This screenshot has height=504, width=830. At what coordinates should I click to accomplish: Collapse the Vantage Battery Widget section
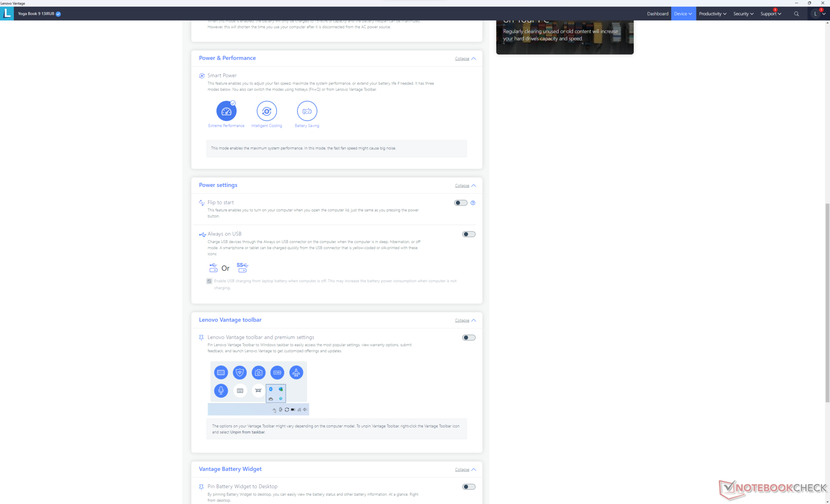coord(465,469)
